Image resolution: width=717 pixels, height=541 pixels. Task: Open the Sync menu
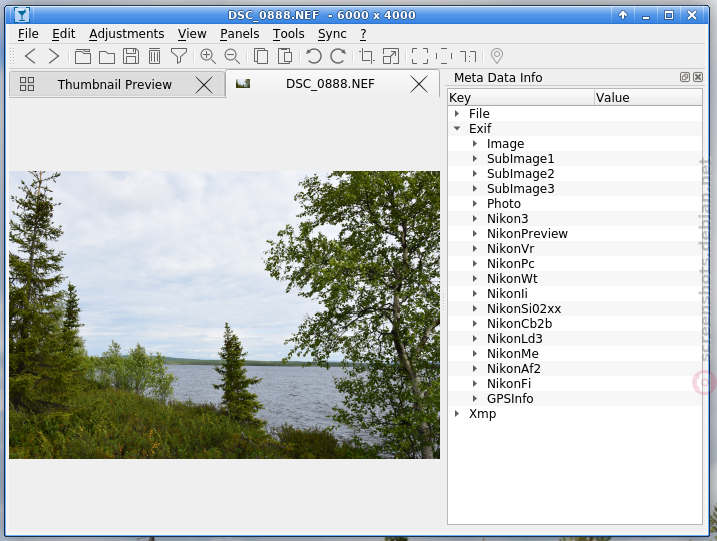332,34
